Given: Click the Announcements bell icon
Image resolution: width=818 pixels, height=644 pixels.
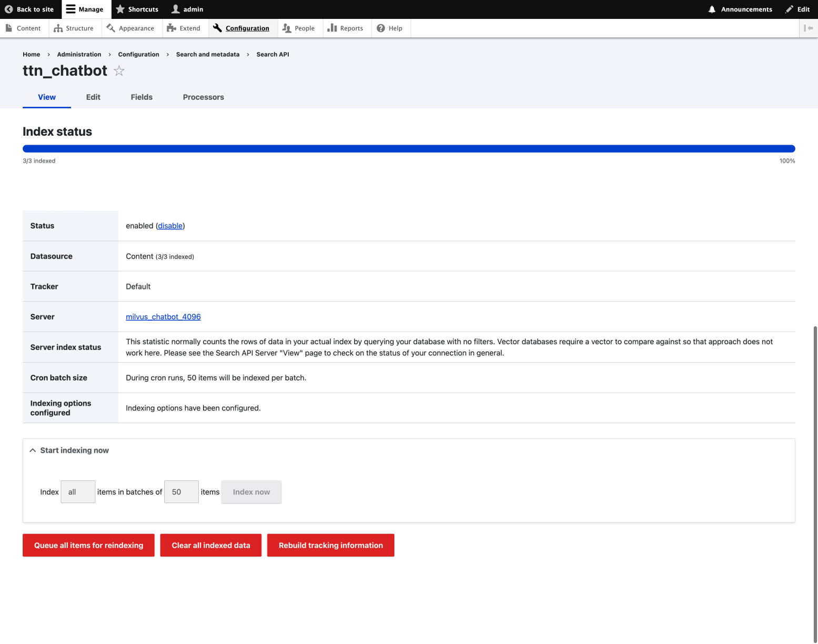Looking at the screenshot, I should pos(711,9).
